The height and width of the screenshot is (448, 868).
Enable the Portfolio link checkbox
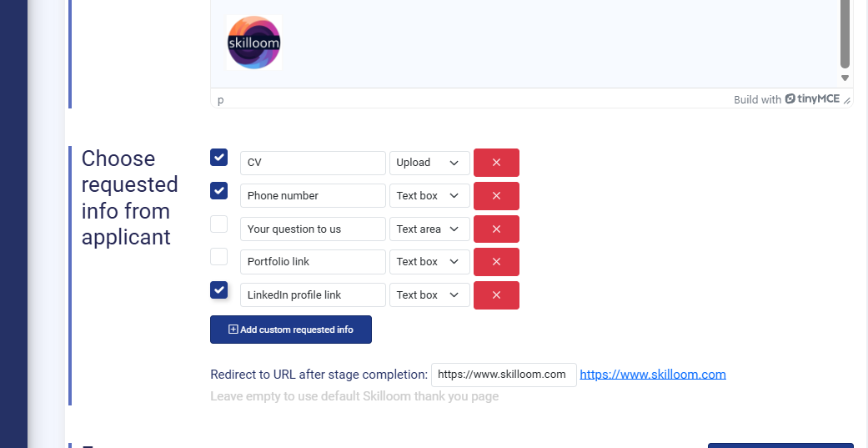coord(218,257)
